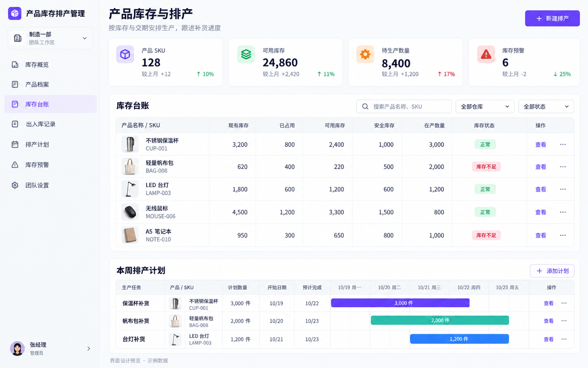Open 团队设置 in sidebar
This screenshot has width=588, height=368.
point(50,185)
